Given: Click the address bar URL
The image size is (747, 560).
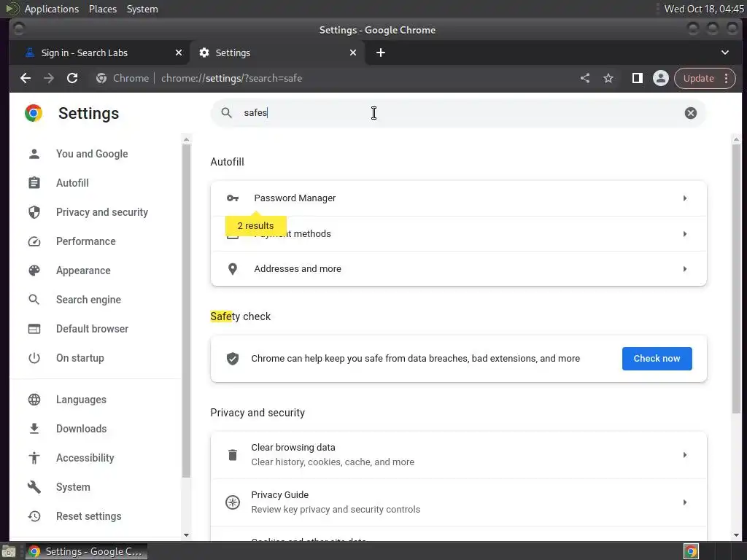Looking at the screenshot, I should 231,78.
